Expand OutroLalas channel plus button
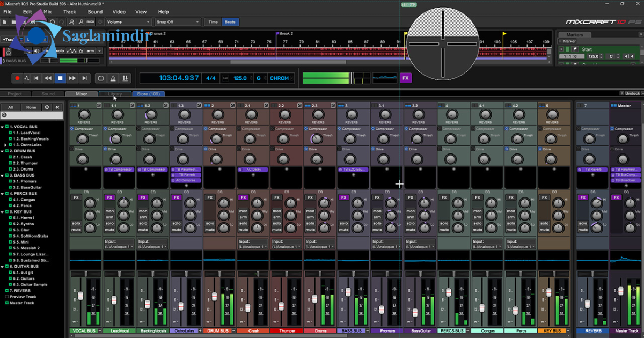The height and width of the screenshot is (338, 644). click(x=200, y=331)
